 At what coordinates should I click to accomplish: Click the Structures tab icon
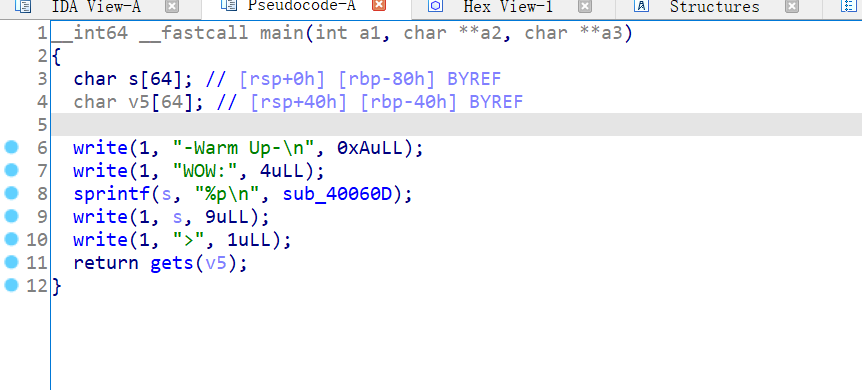(642, 6)
